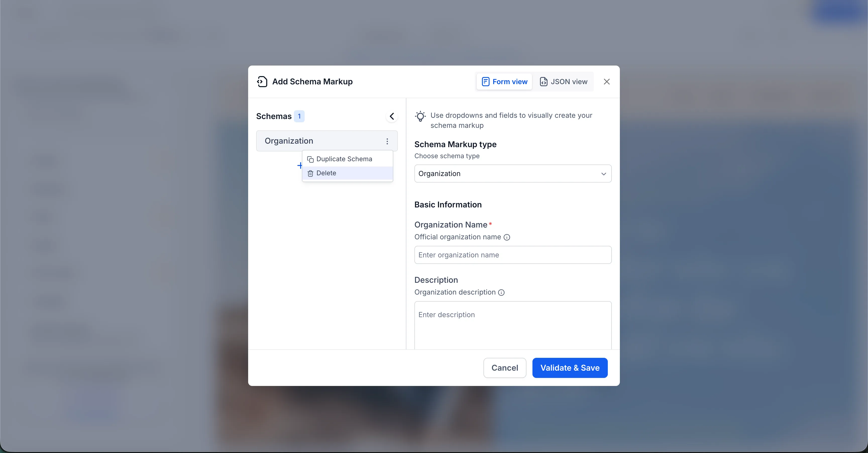Open the three-dot menu on Organization schema
868x453 pixels.
click(387, 141)
